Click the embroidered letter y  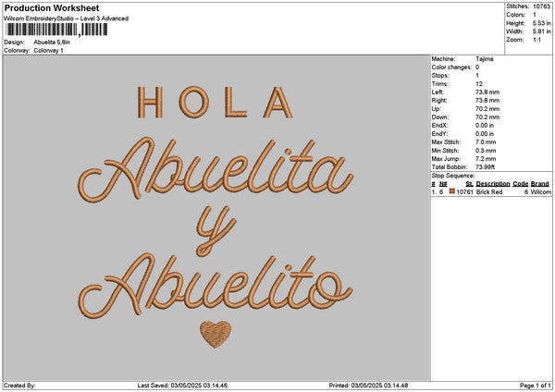coord(216,231)
